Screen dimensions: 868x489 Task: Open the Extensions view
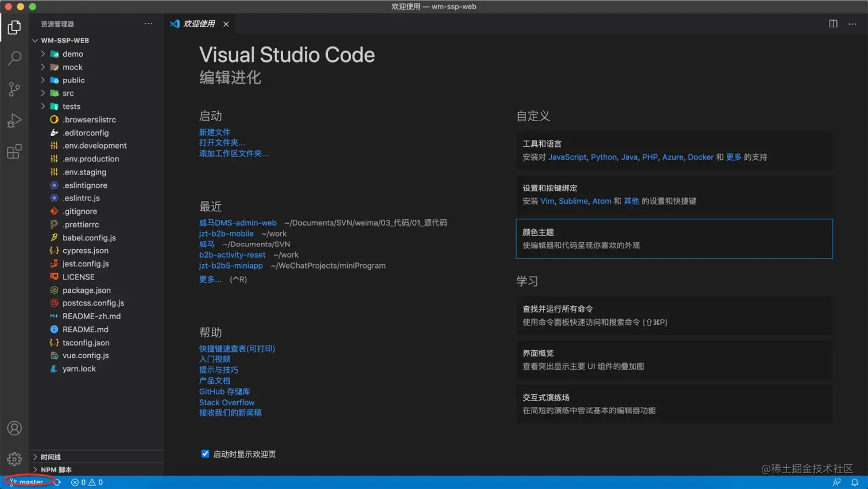coord(14,152)
